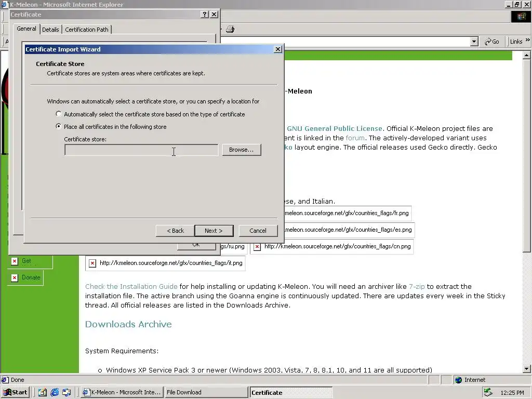Click the first quick launch icon
Image resolution: width=532 pixels, height=399 pixels.
pyautogui.click(x=42, y=392)
